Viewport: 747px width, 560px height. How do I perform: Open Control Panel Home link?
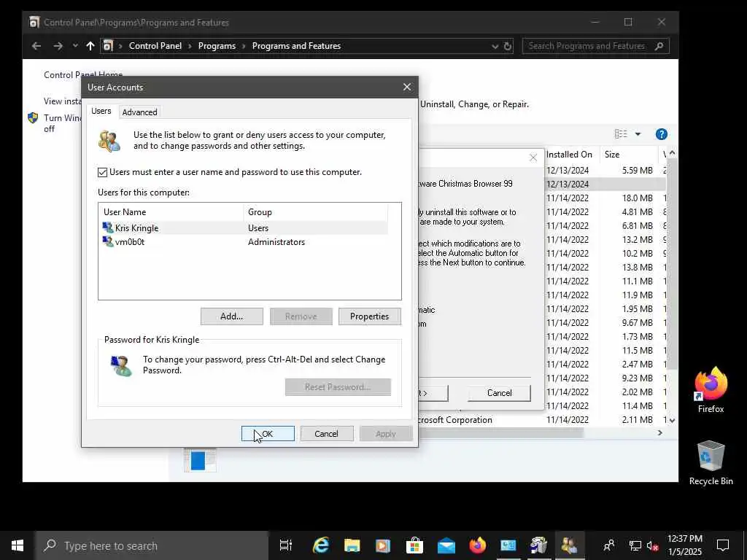(x=83, y=75)
